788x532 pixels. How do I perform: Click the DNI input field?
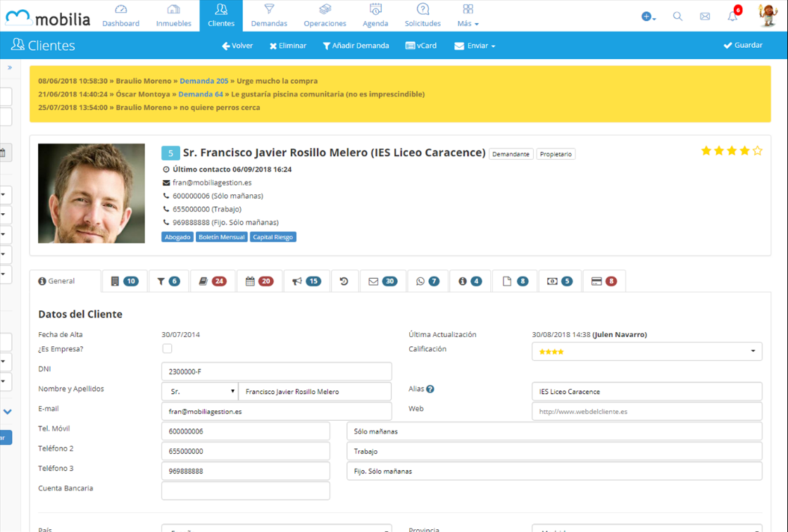tap(276, 372)
